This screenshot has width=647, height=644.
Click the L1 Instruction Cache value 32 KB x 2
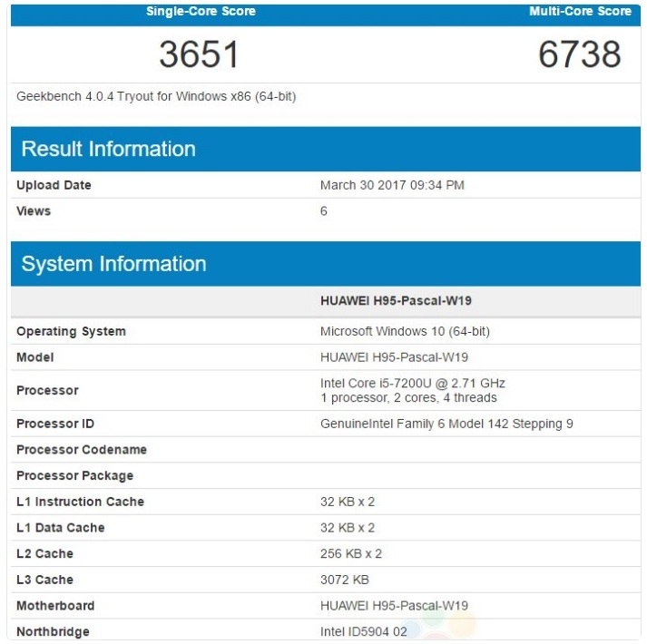pos(348,502)
